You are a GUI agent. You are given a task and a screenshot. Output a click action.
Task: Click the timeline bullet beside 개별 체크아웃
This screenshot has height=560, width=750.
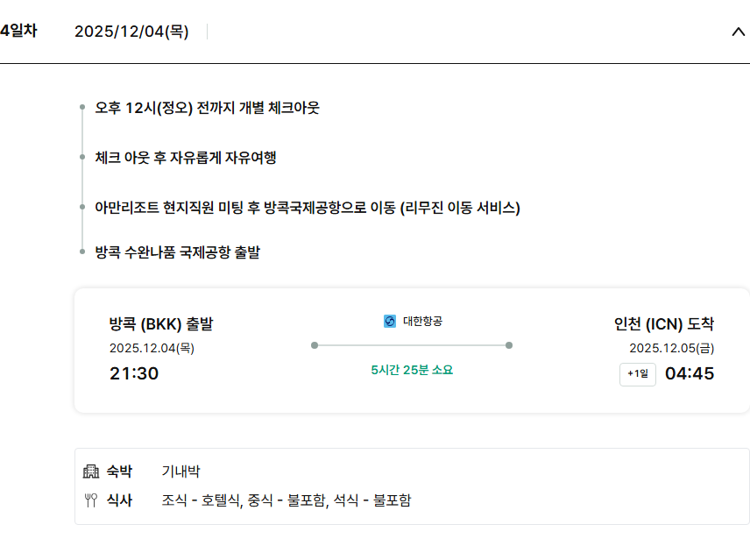[x=81, y=108]
